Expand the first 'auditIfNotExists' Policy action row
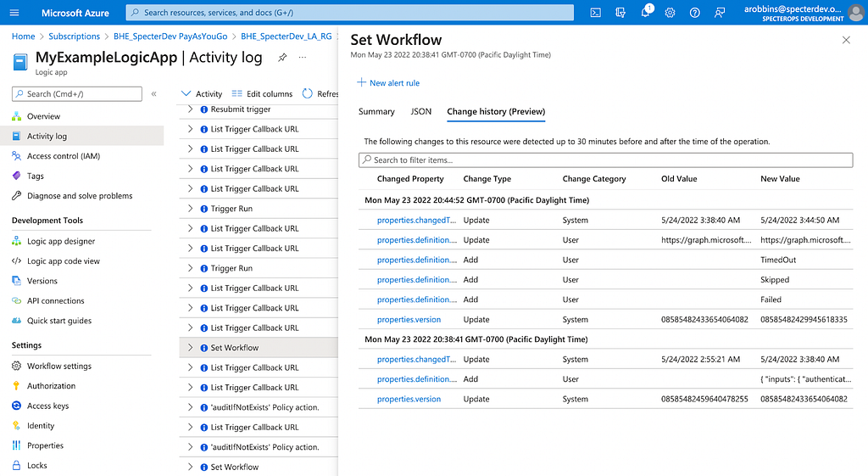The height and width of the screenshot is (476, 868). [x=190, y=407]
